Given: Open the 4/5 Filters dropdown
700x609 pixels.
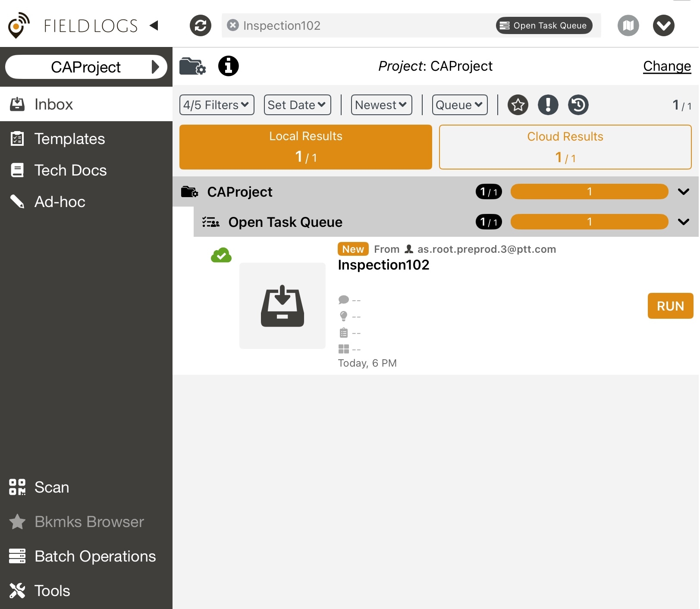Looking at the screenshot, I should coord(217,105).
